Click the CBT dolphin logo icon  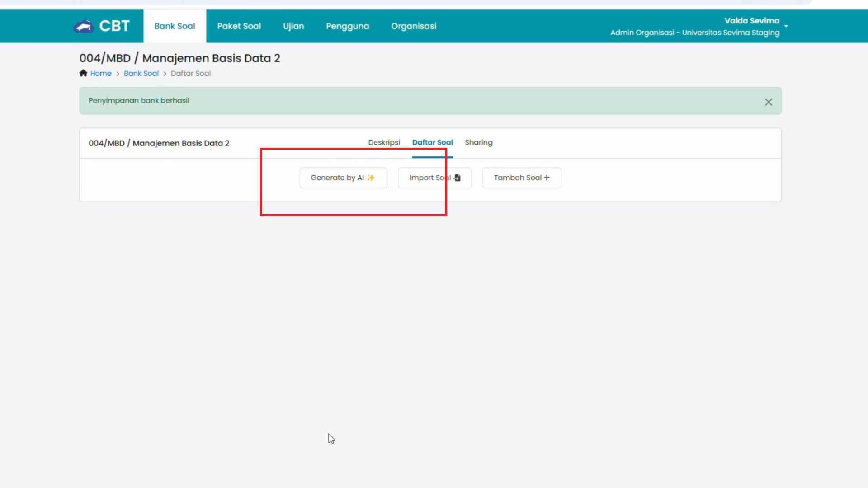pyautogui.click(x=84, y=27)
